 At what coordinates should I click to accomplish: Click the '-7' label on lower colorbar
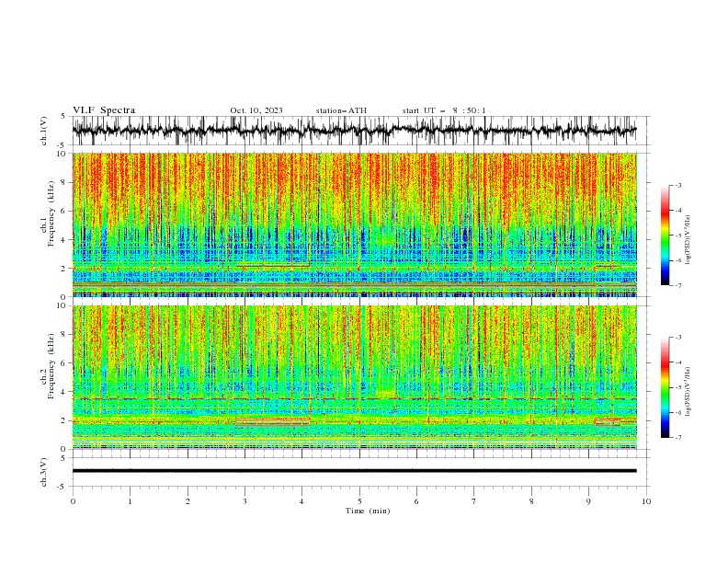[677, 437]
